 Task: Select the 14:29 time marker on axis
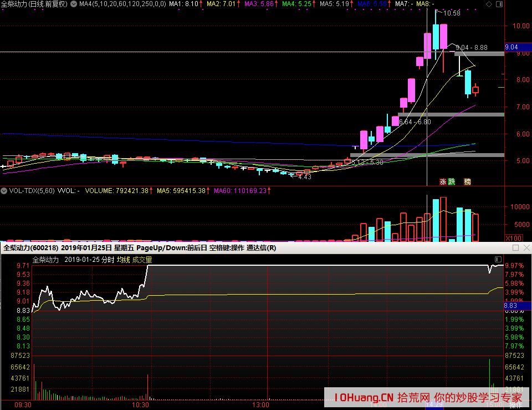point(436,405)
